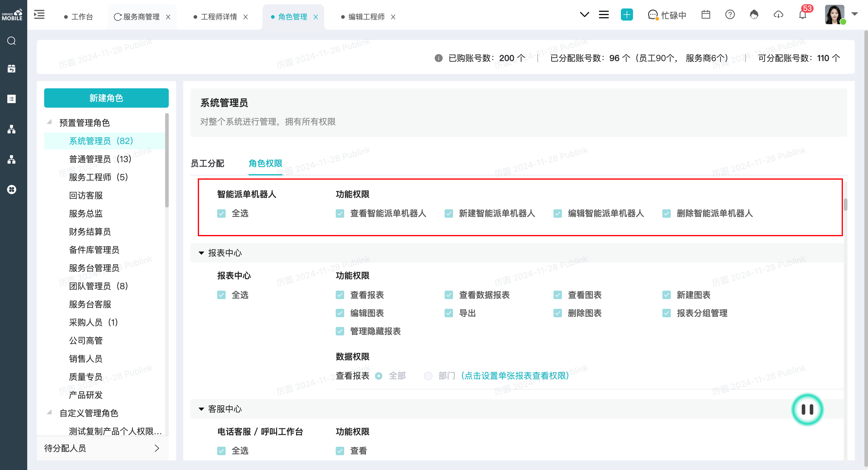Open the lower organization chart sidebar icon
The image size is (868, 470).
click(x=12, y=159)
